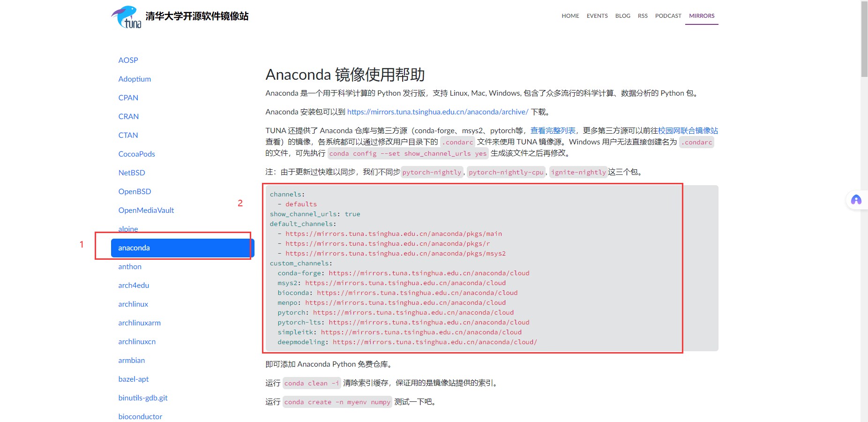Open binutils-gdb.git help page
The image size is (868, 422).
click(x=142, y=398)
